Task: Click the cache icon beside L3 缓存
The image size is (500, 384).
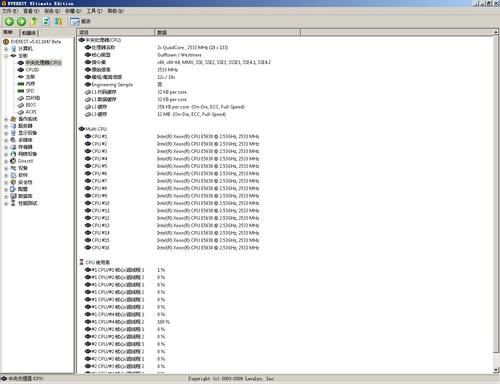Action: pos(88,114)
